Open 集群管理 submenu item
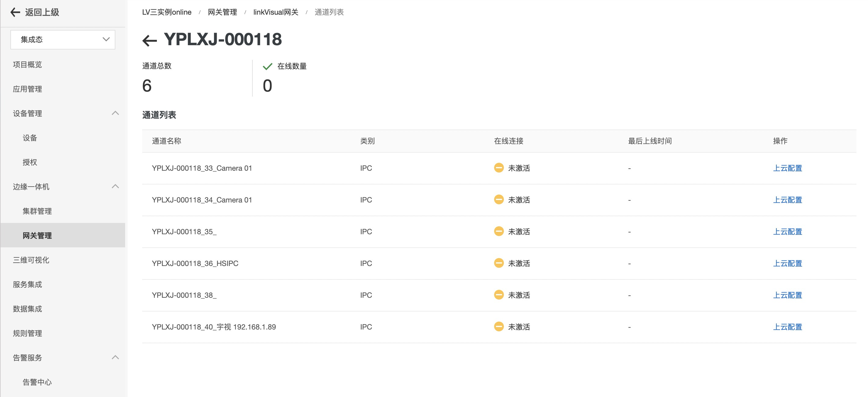This screenshot has width=868, height=397. click(37, 211)
